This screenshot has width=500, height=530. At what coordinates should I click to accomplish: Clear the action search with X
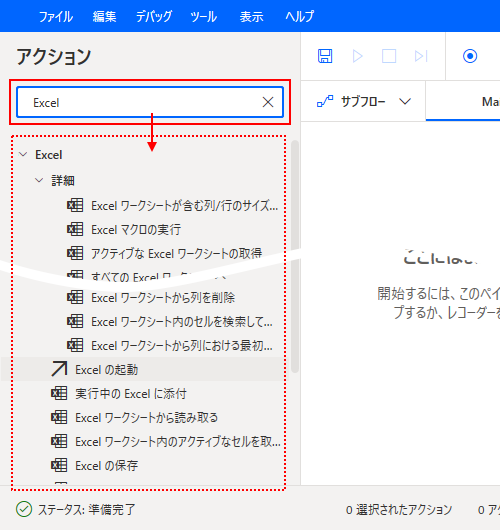click(268, 102)
